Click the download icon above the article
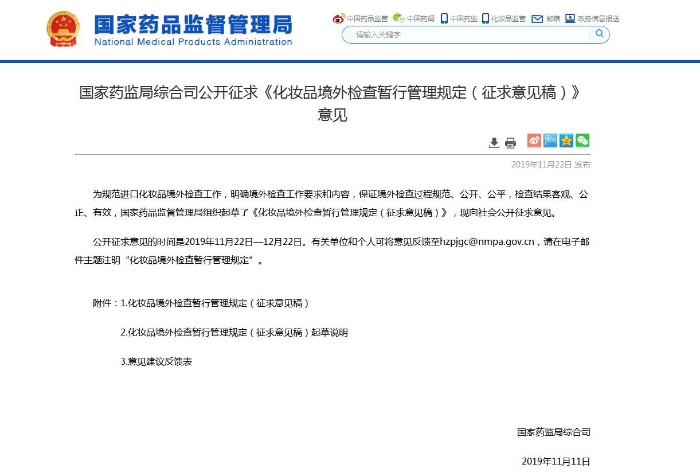 pos(494,142)
